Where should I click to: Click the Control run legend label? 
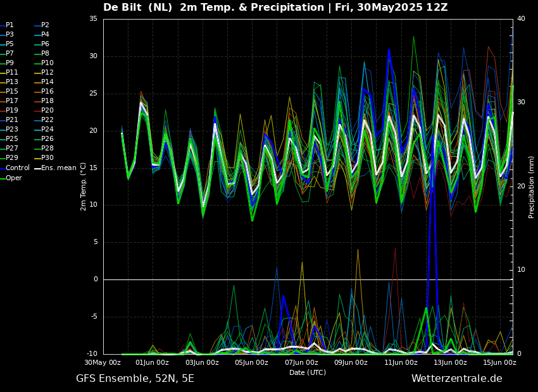pyautogui.click(x=18, y=168)
